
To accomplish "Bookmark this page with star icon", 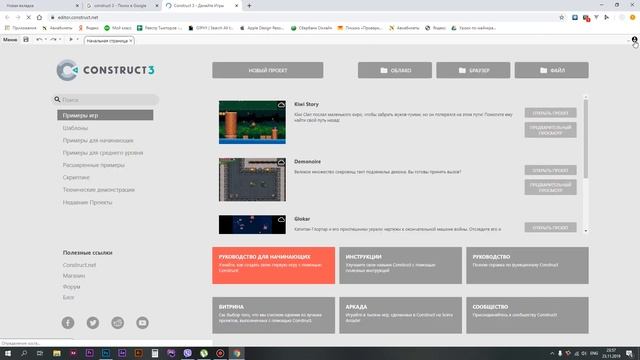I will click(562, 17).
